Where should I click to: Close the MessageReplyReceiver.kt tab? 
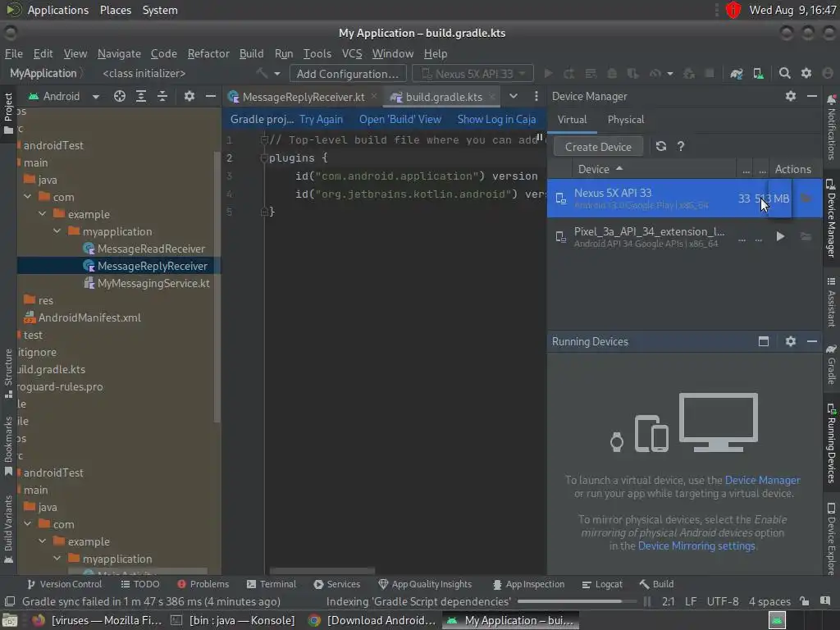pyautogui.click(x=374, y=97)
